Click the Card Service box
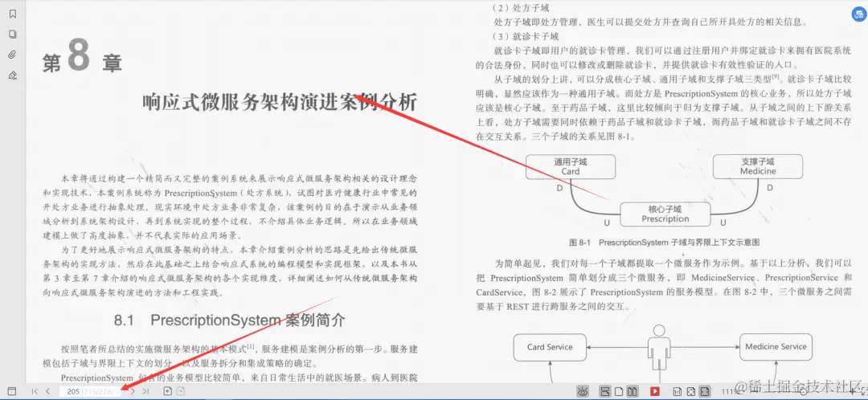Viewport: 868px width, 400px height. 550,348
